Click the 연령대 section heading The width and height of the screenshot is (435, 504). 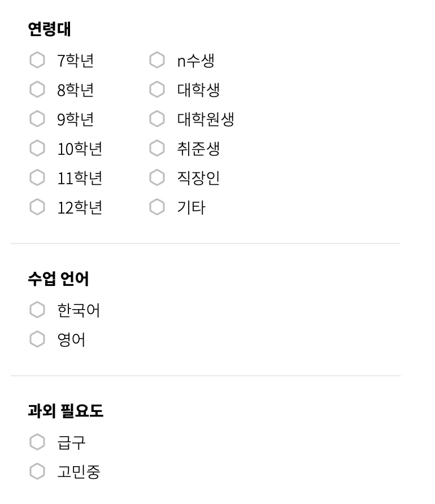tap(49, 29)
